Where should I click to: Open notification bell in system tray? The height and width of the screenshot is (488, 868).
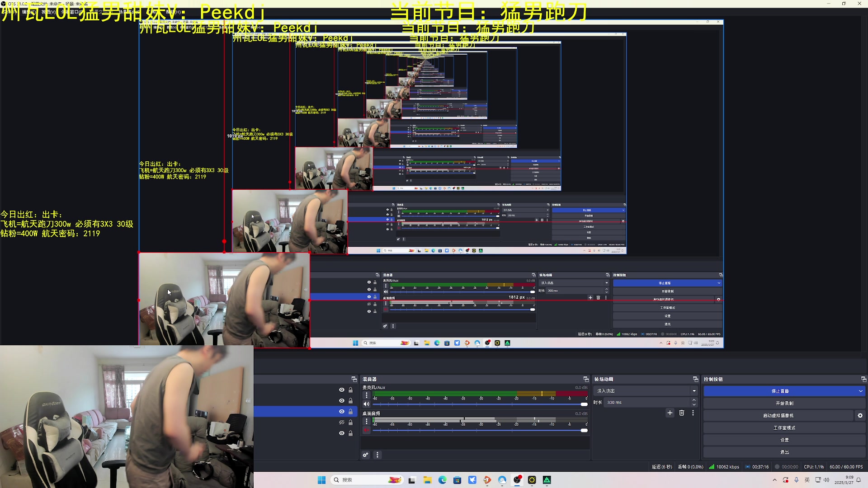coord(859,480)
